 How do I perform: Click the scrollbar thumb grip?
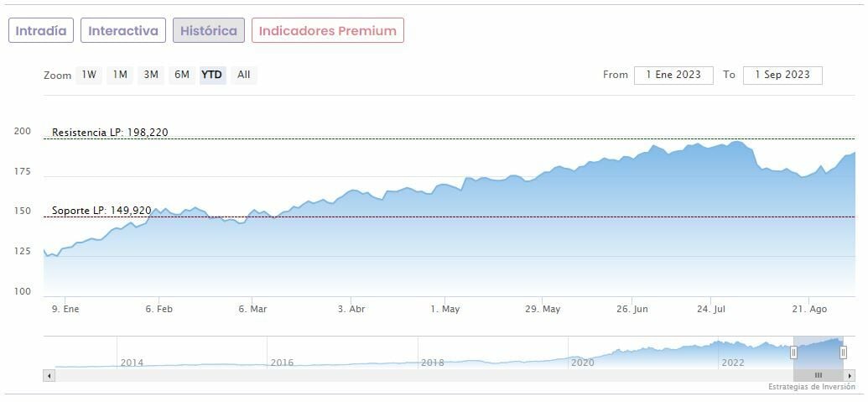[818, 375]
